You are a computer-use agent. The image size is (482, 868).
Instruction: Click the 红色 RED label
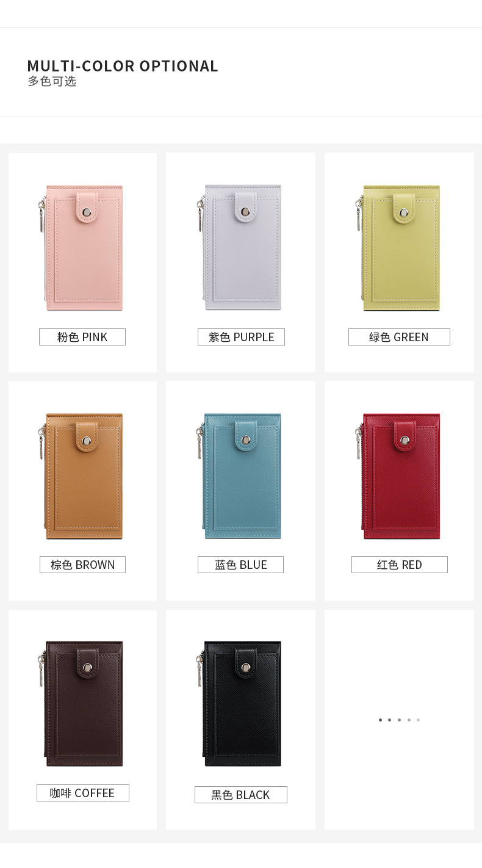[x=400, y=565]
